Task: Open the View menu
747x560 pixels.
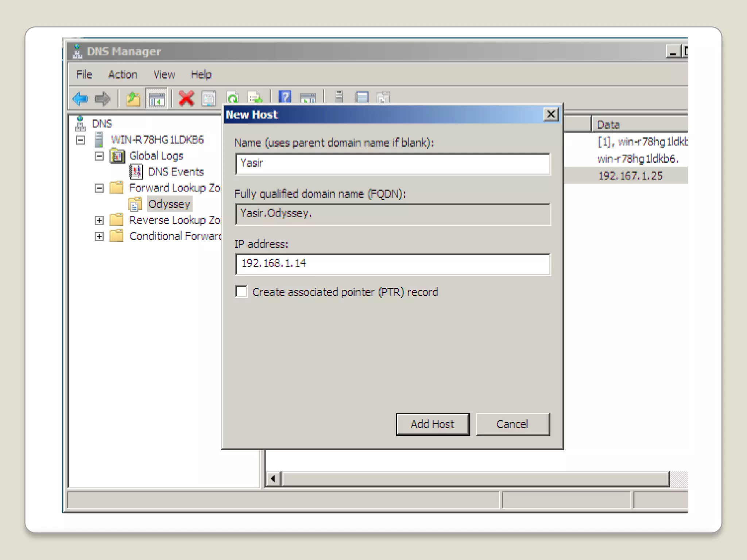Action: pyautogui.click(x=164, y=75)
